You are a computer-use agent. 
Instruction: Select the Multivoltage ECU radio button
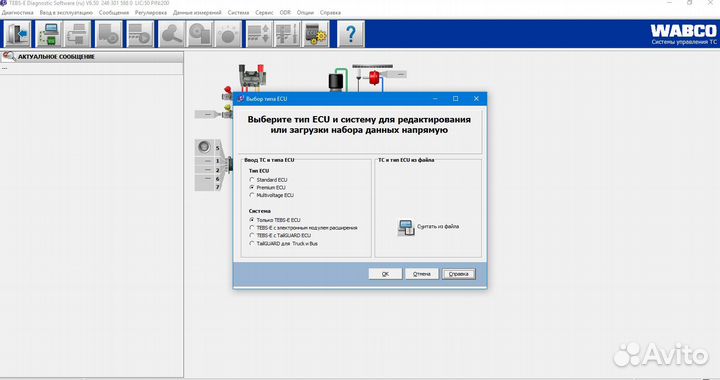252,195
